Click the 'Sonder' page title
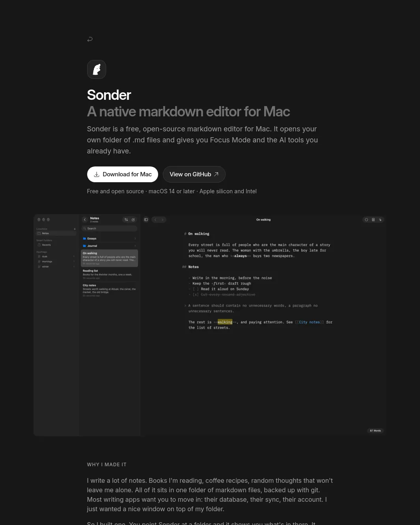The image size is (420, 525). coord(109,95)
